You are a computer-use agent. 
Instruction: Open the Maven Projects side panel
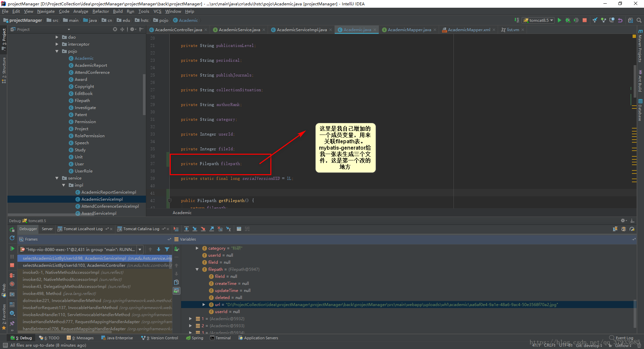pyautogui.click(x=640, y=46)
